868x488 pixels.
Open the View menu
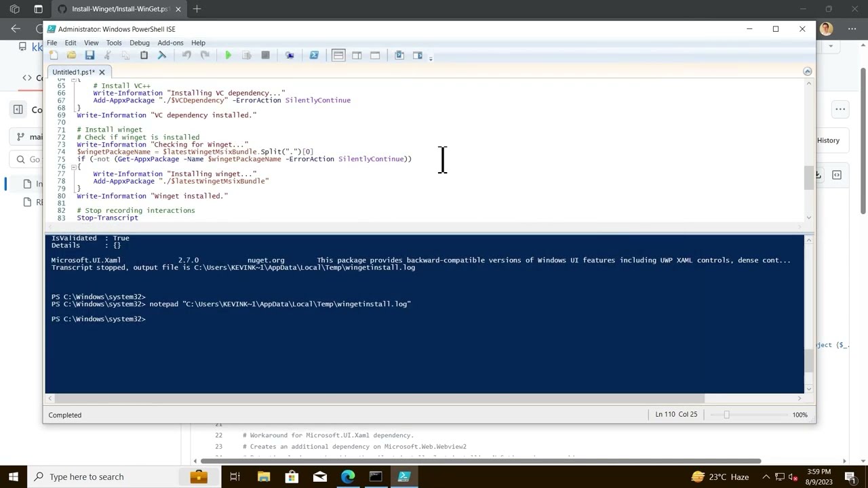point(91,43)
